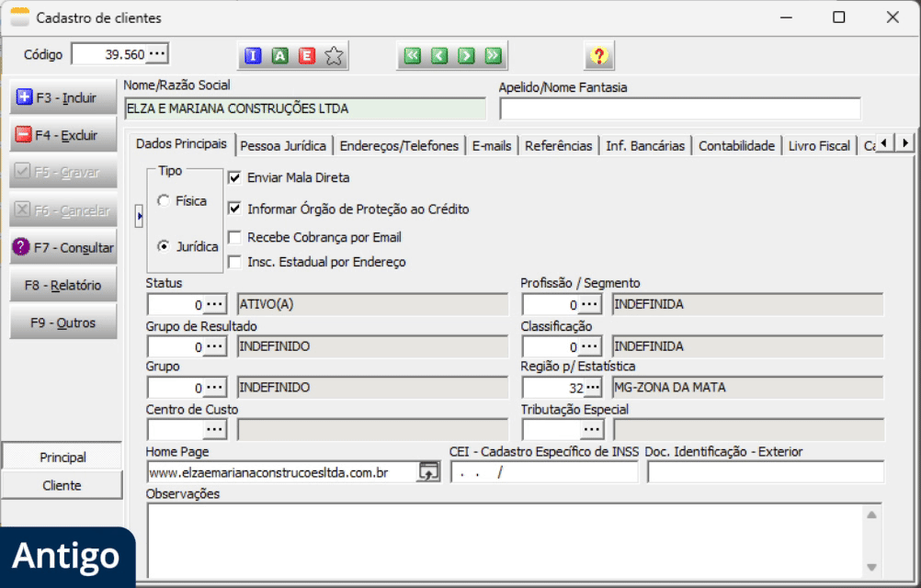921x588 pixels.
Task: Go to next record with right arrow
Action: (466, 56)
